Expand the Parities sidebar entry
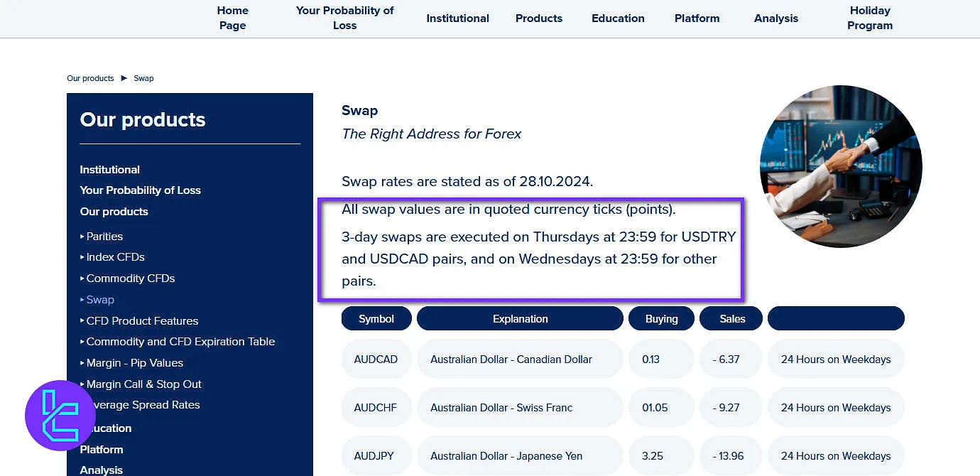This screenshot has height=476, width=980. (104, 236)
